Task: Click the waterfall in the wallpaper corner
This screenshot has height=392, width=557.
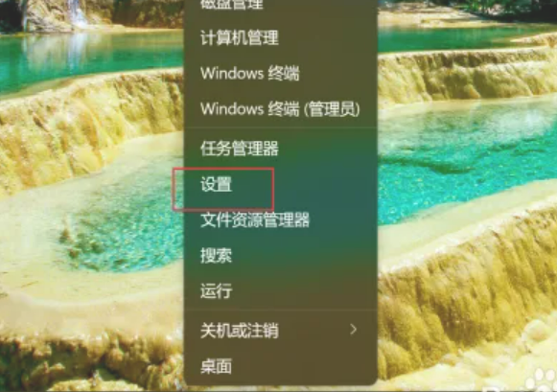Action: click(78, 14)
